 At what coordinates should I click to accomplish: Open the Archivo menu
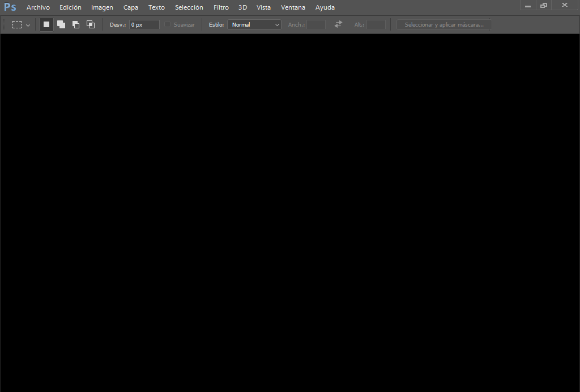(x=38, y=7)
